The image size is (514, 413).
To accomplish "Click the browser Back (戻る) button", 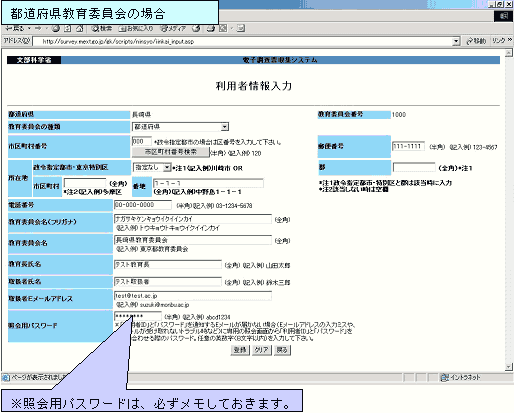I will pyautogui.click(x=14, y=29).
